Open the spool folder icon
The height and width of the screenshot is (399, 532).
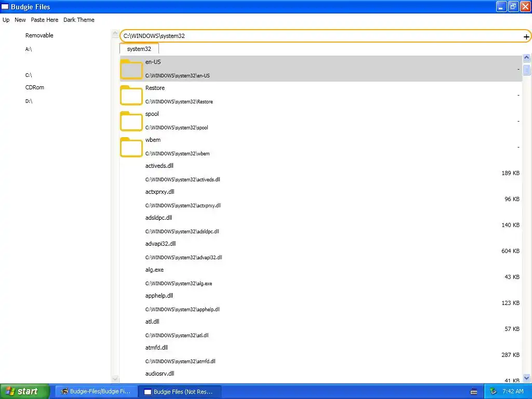pos(131,121)
